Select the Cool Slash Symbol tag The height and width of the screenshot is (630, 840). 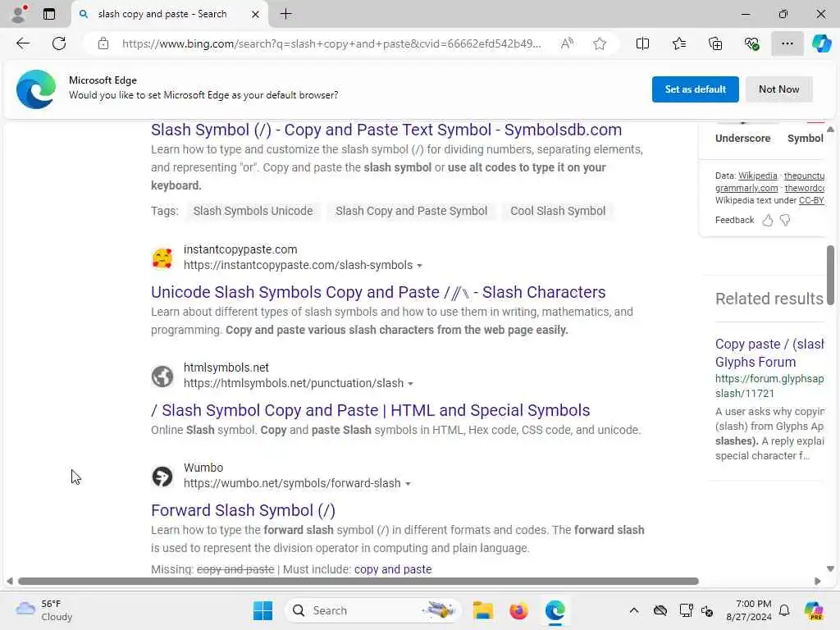[558, 211]
